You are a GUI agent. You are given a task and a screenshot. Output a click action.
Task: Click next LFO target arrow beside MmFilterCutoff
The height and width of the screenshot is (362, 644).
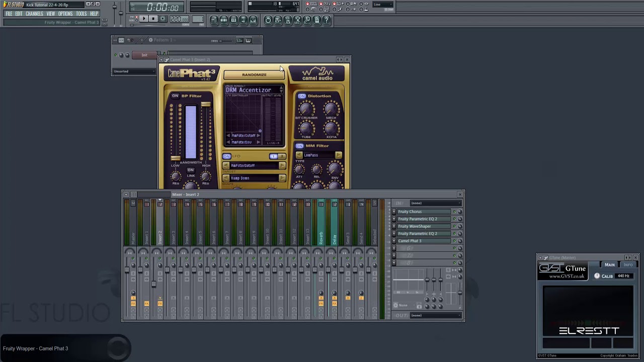[282, 165]
